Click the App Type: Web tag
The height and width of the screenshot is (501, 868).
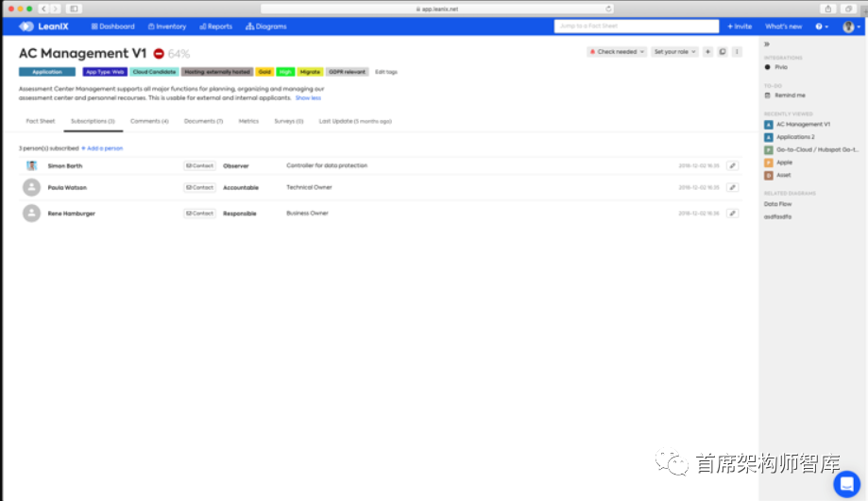click(x=105, y=72)
